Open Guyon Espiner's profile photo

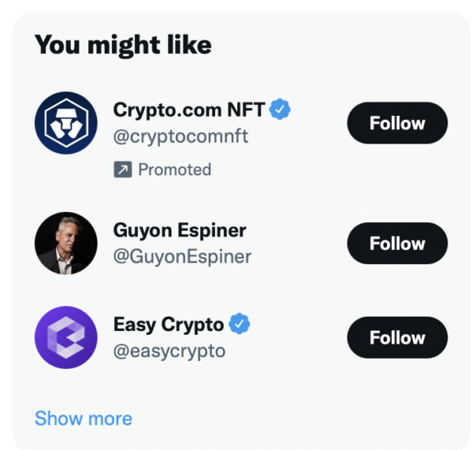coord(66,244)
